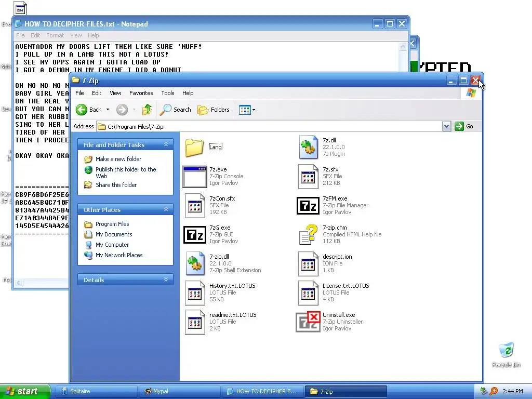The height and width of the screenshot is (399, 532).
Task: Select the 7-zip.dll shell extension icon
Action: pos(195,263)
